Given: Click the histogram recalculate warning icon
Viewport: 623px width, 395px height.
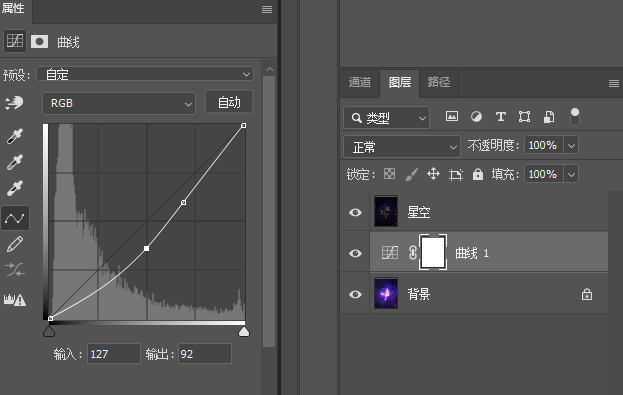Looking at the screenshot, I should pos(15,299).
